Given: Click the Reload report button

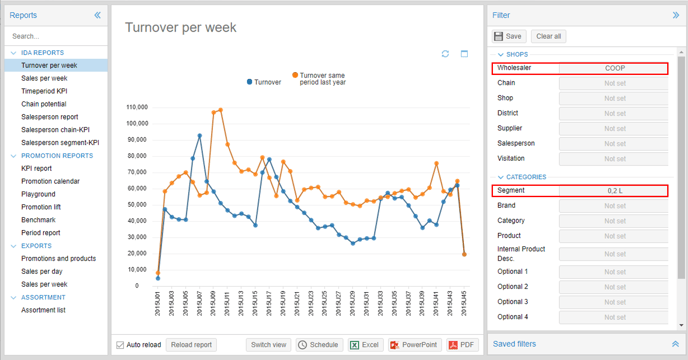Looking at the screenshot, I should 191,345.
